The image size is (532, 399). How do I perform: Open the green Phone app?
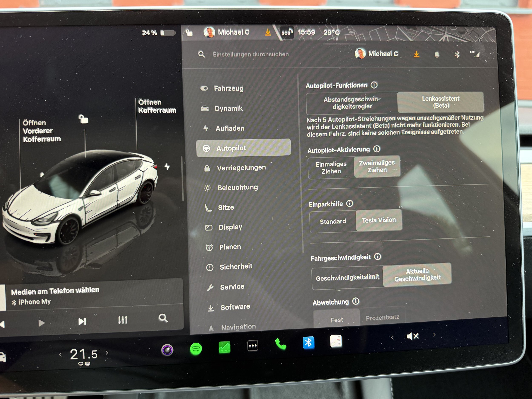(281, 344)
